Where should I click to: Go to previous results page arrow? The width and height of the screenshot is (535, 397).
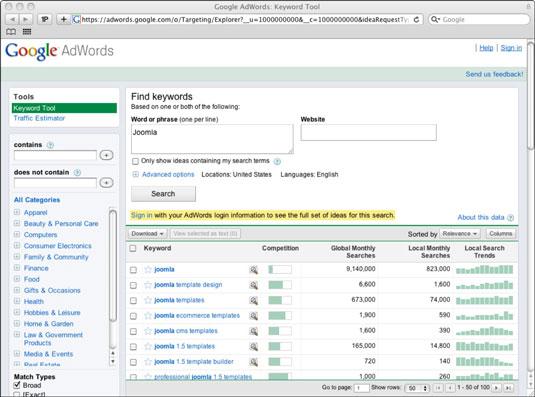click(x=450, y=388)
